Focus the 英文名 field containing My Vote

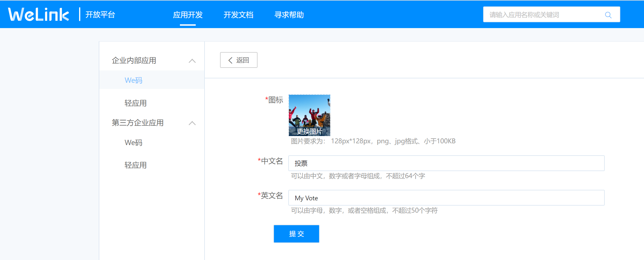click(x=446, y=198)
